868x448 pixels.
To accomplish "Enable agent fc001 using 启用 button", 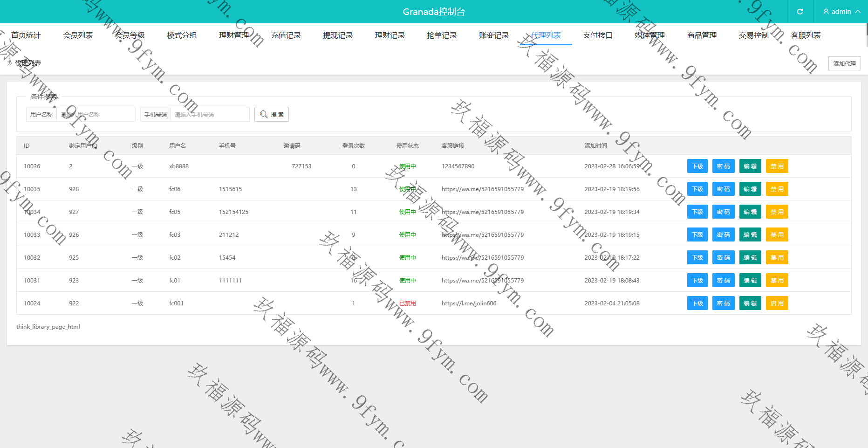I will [777, 303].
